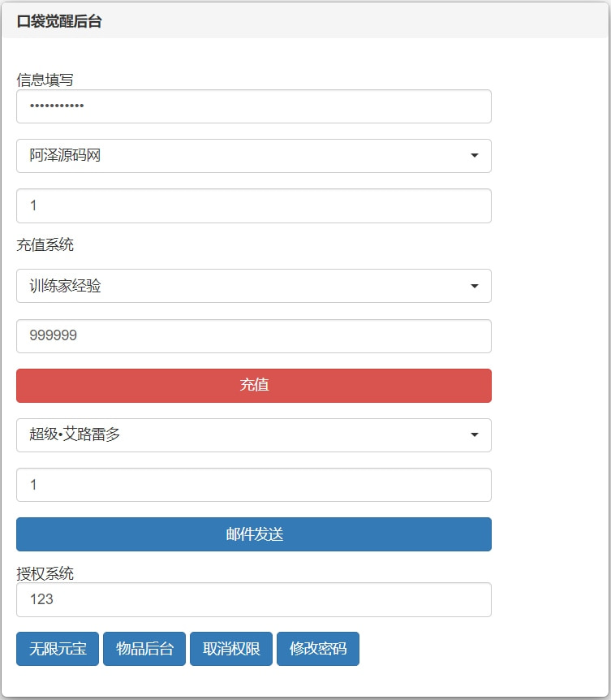Click the 无限元宝 button
Screen dimensions: 611x700
tap(58, 649)
